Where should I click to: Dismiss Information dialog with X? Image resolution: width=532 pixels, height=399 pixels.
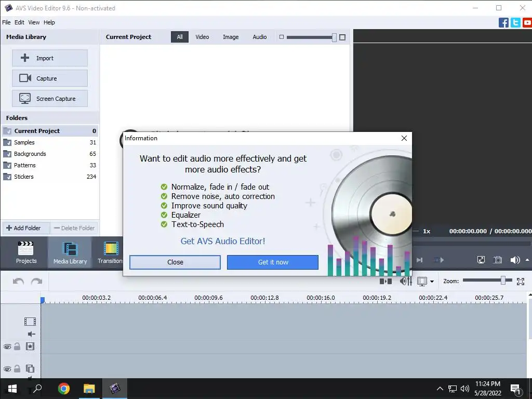pyautogui.click(x=404, y=138)
